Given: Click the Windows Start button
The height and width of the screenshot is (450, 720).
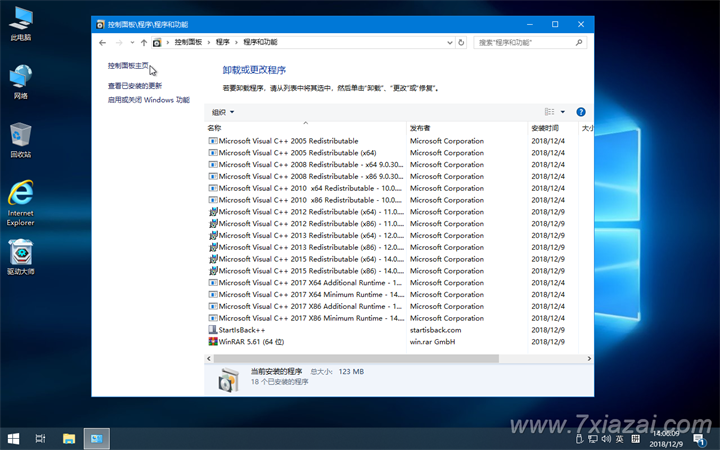Looking at the screenshot, I should point(13,439).
